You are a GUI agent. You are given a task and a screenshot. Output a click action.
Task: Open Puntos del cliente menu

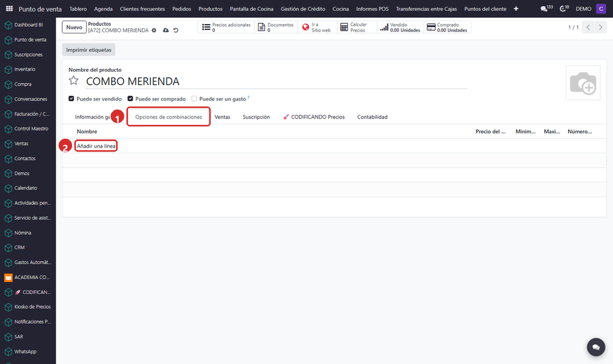point(485,8)
